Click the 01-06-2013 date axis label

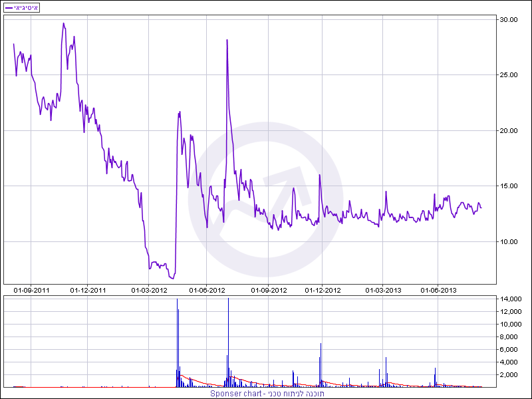(x=438, y=290)
